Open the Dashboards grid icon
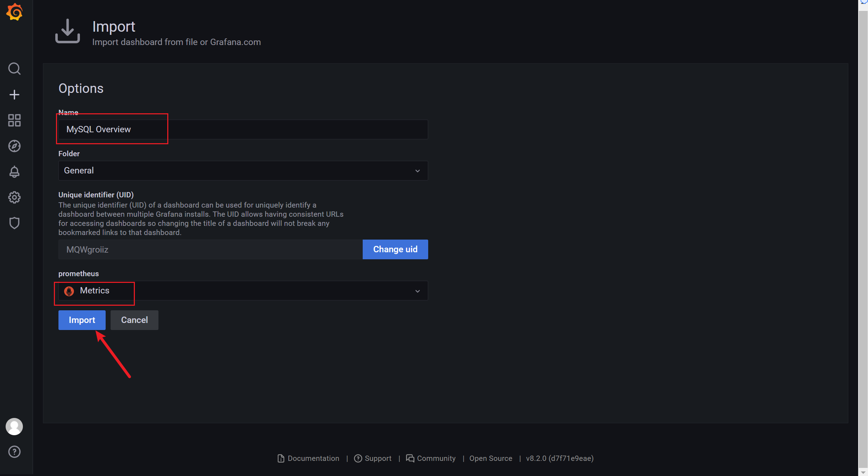Viewport: 868px width, 476px height. 14,120
